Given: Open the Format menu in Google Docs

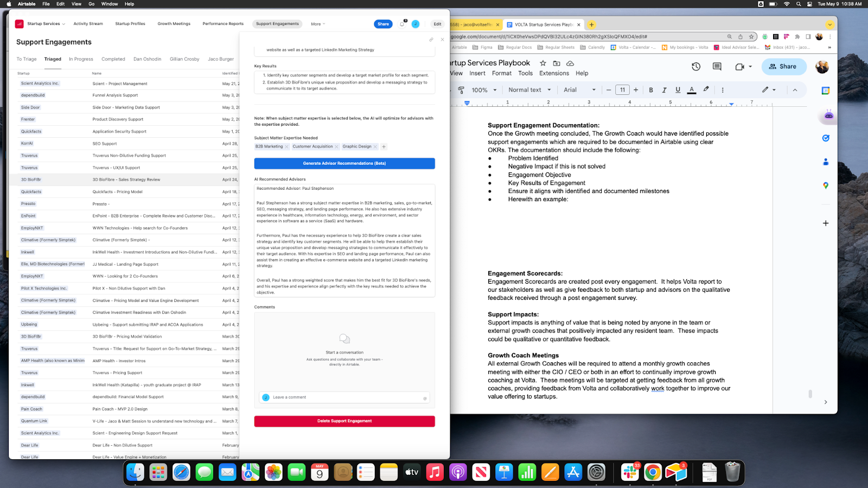Looking at the screenshot, I should point(502,73).
